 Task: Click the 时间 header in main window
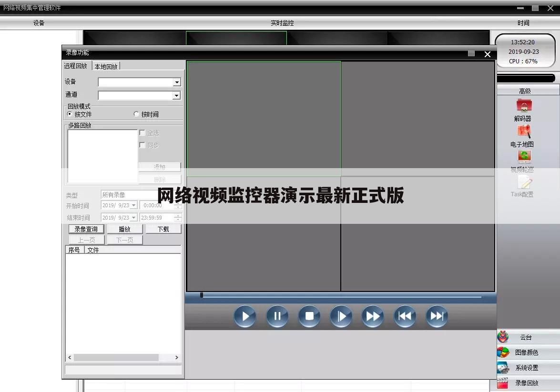point(523,23)
